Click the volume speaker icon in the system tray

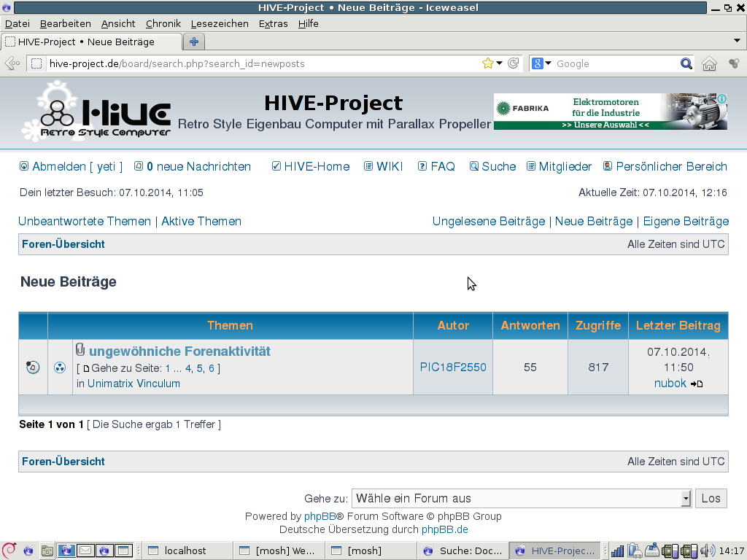click(x=705, y=551)
